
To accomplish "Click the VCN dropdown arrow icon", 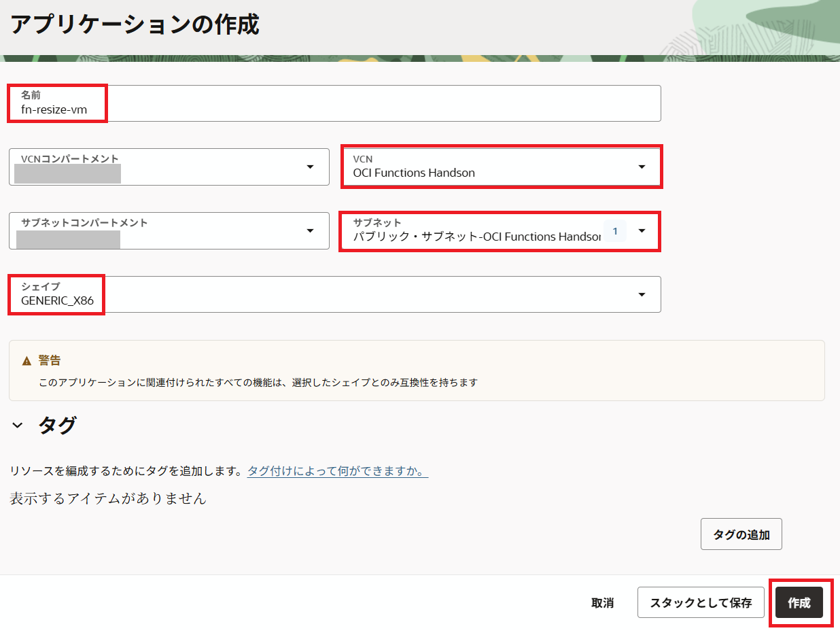I will (642, 167).
